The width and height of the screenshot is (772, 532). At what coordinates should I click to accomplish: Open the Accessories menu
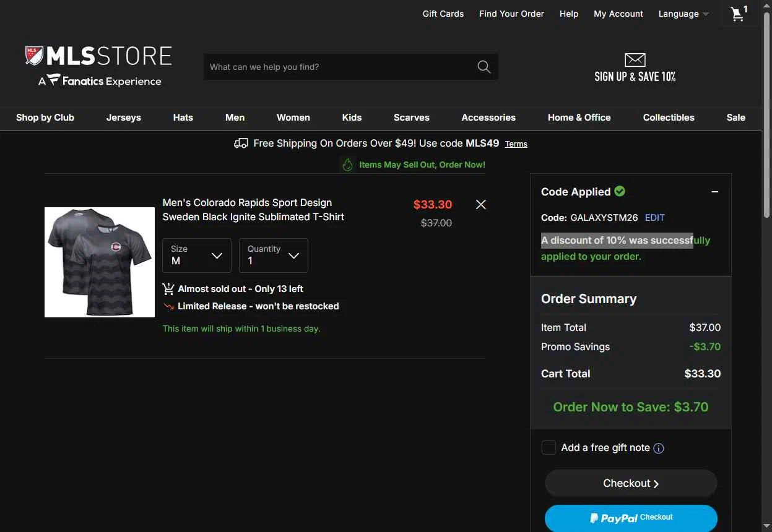[x=488, y=118]
